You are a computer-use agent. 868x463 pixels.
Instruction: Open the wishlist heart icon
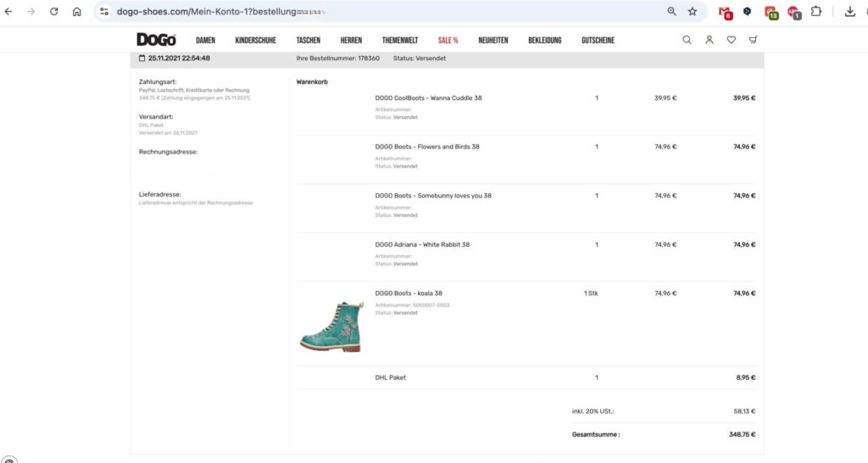[732, 40]
